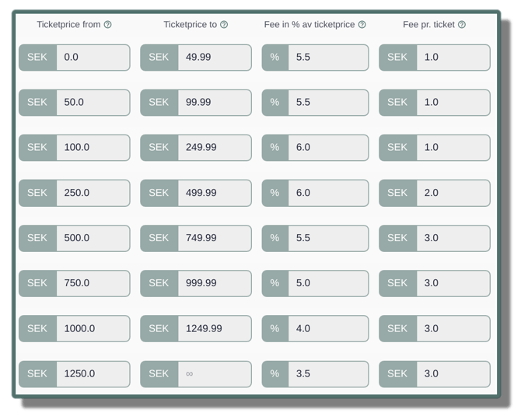Click the Ticketprice from field showing 0.0
521x420 pixels.
[92, 58]
